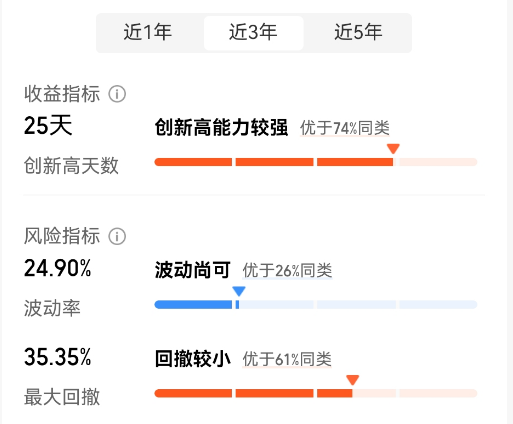Open the 优于26%同类 underlined link
Image resolution: width=513 pixels, height=424 pixels.
287,271
